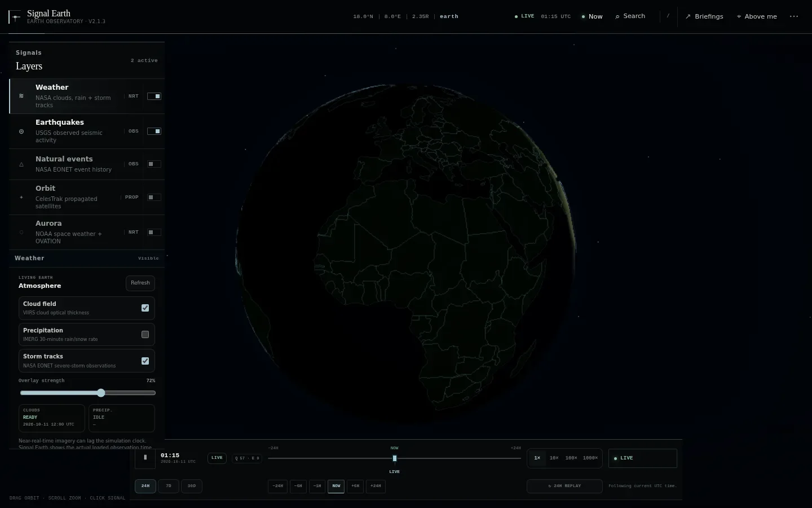Click the timeline NOW scrubber handle
The width and height of the screenshot is (812, 508).
395,458
